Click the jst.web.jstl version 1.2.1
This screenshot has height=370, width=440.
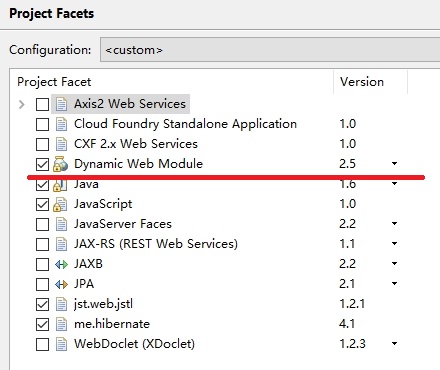(352, 304)
